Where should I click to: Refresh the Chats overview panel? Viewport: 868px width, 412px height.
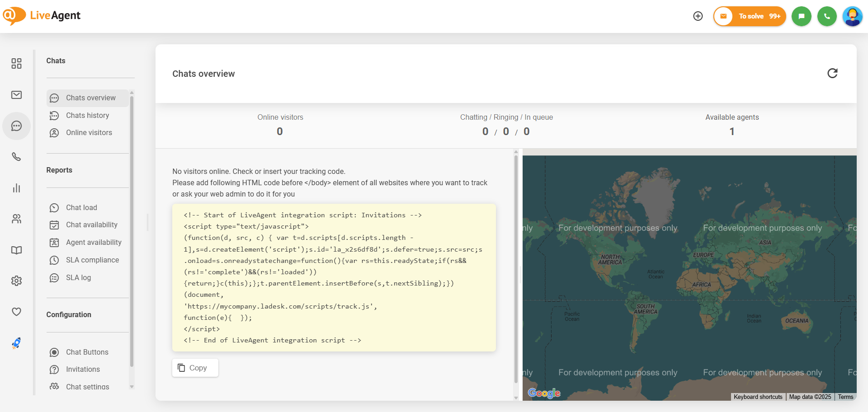[832, 73]
